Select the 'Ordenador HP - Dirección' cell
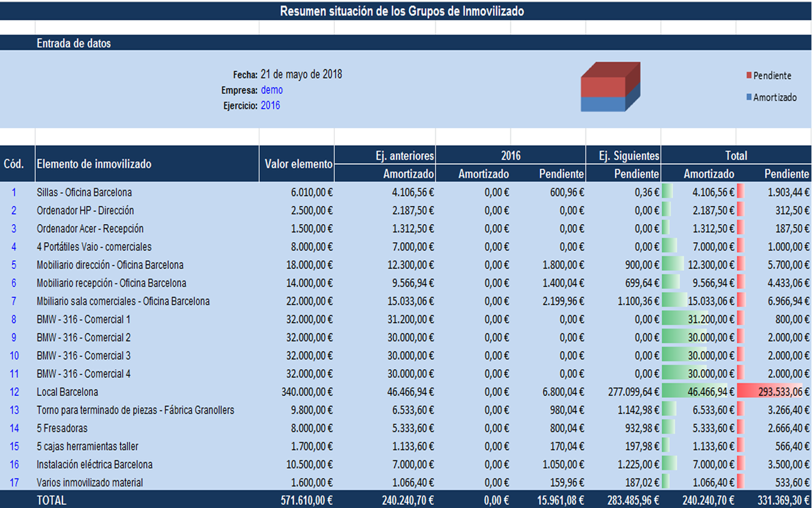Viewport: 812px width, 508px height. (x=85, y=211)
